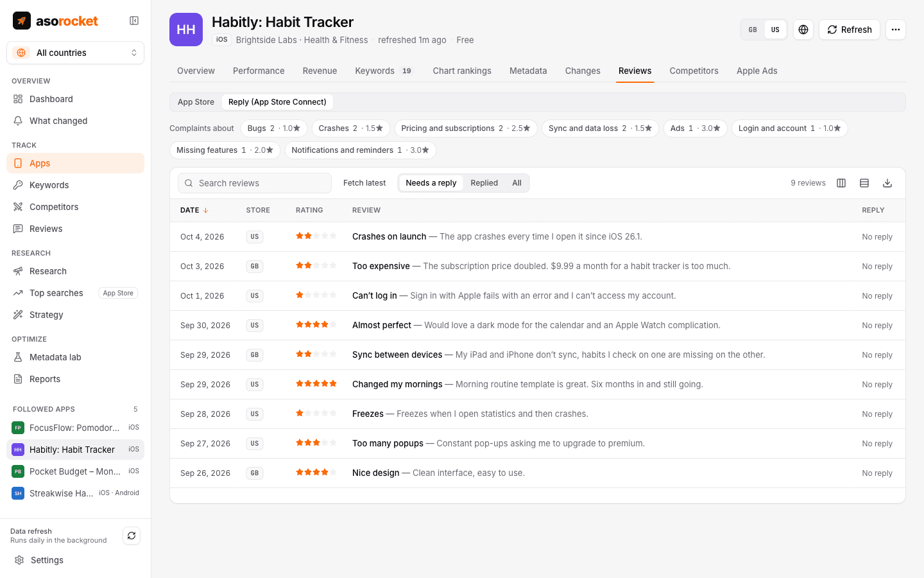
Task: Open Settings
Action: [x=75, y=560]
